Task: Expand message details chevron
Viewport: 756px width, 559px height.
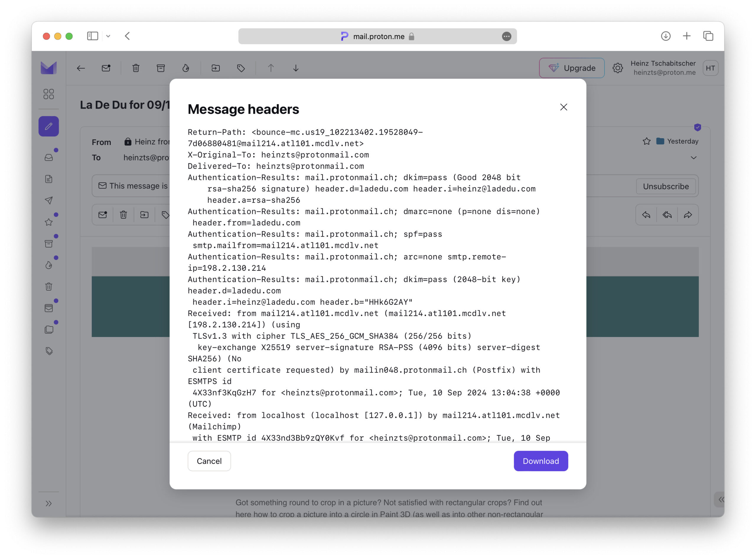Action: click(x=693, y=158)
